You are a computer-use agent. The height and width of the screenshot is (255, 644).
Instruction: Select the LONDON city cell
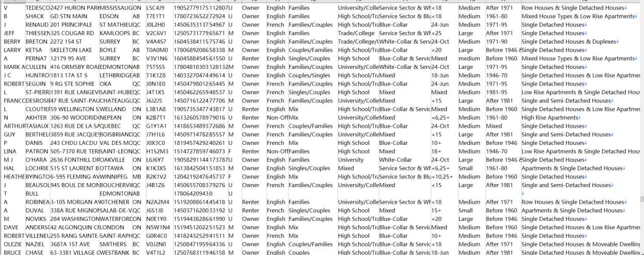tap(115, 227)
